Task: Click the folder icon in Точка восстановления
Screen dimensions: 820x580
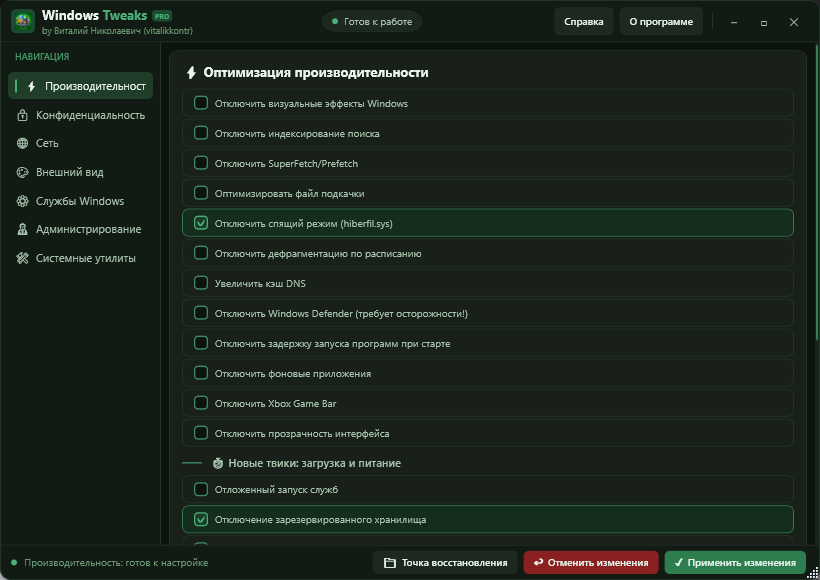Action: 390,563
